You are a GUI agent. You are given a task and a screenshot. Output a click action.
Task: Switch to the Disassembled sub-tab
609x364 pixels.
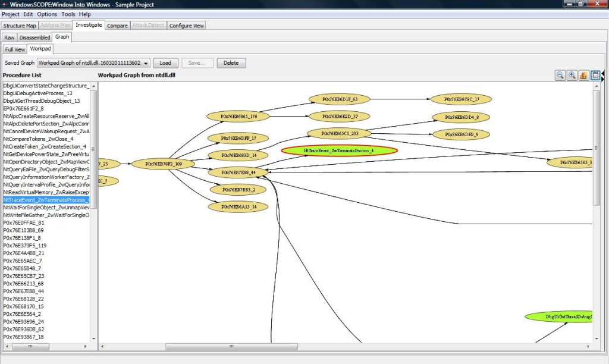[x=34, y=37]
